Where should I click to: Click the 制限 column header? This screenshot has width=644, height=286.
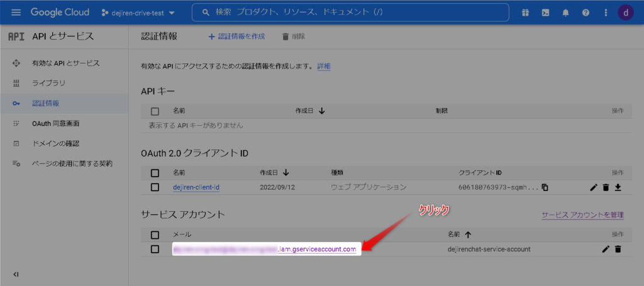pos(441,111)
